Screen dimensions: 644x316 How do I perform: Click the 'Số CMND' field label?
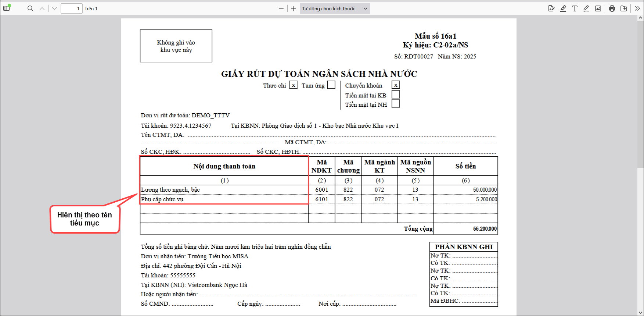click(x=155, y=303)
